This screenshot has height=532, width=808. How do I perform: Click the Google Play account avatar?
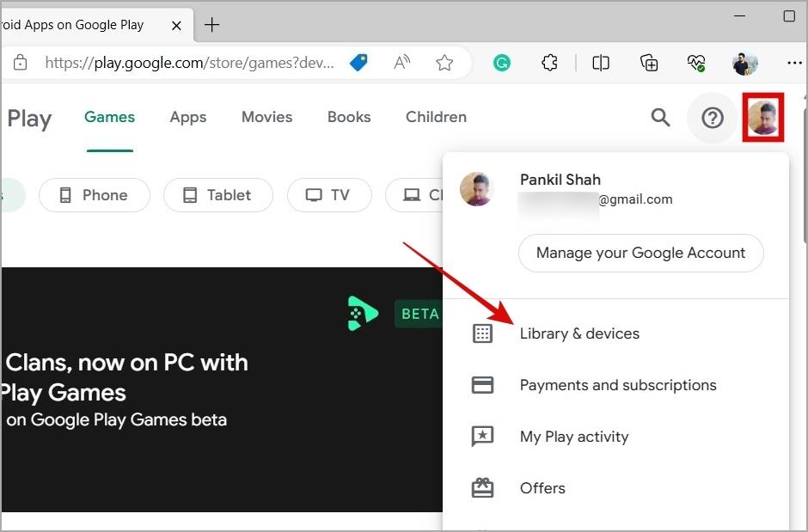pos(763,118)
